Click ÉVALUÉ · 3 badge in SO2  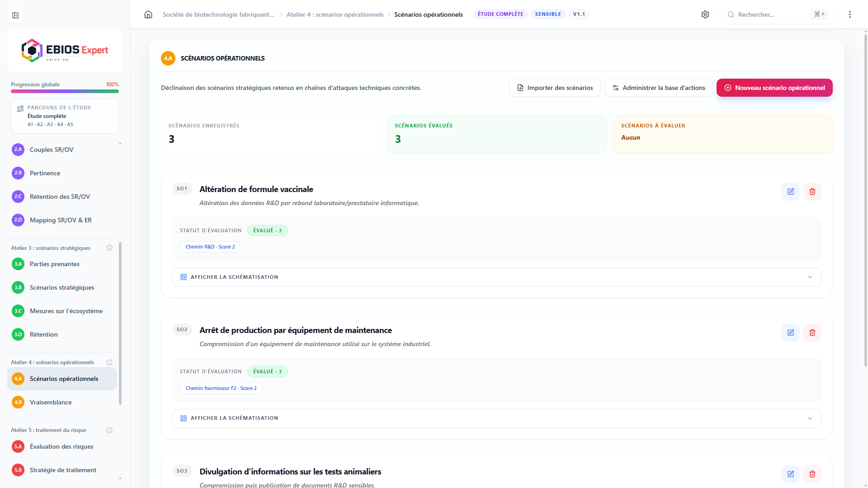pos(268,371)
